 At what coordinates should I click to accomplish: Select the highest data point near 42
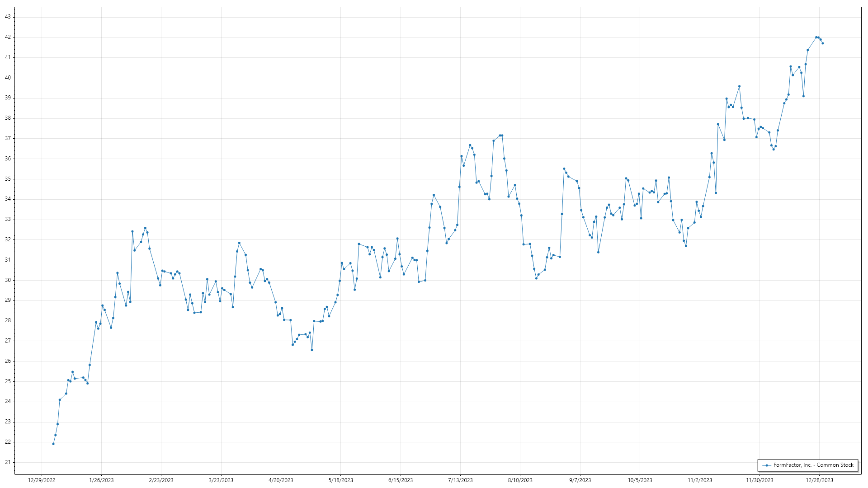[816, 37]
